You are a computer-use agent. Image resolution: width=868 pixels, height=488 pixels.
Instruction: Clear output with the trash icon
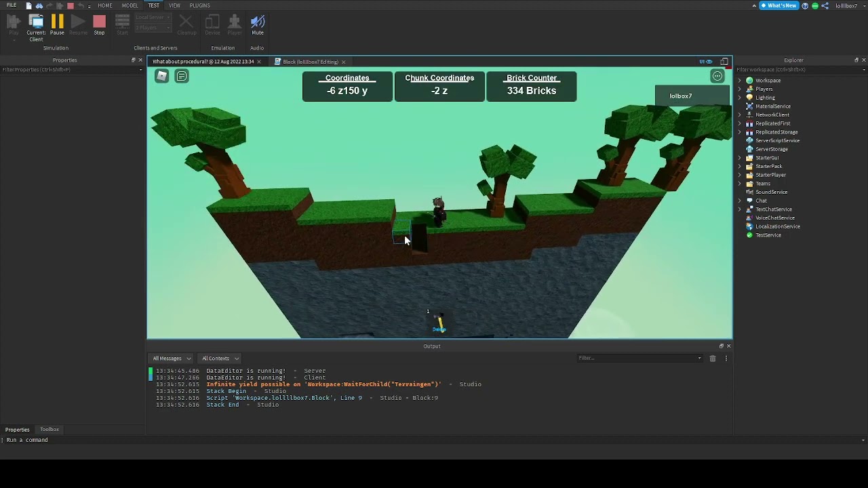tap(713, 358)
